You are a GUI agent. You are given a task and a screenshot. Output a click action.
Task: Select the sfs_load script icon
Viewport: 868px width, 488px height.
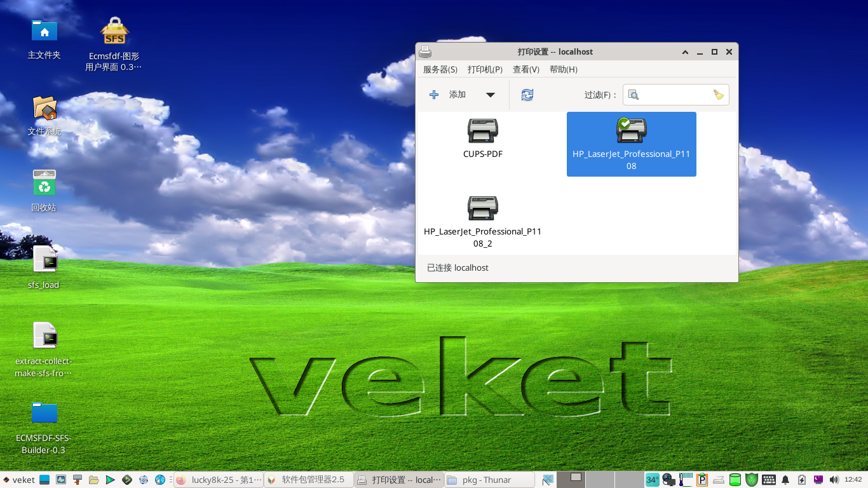44,268
